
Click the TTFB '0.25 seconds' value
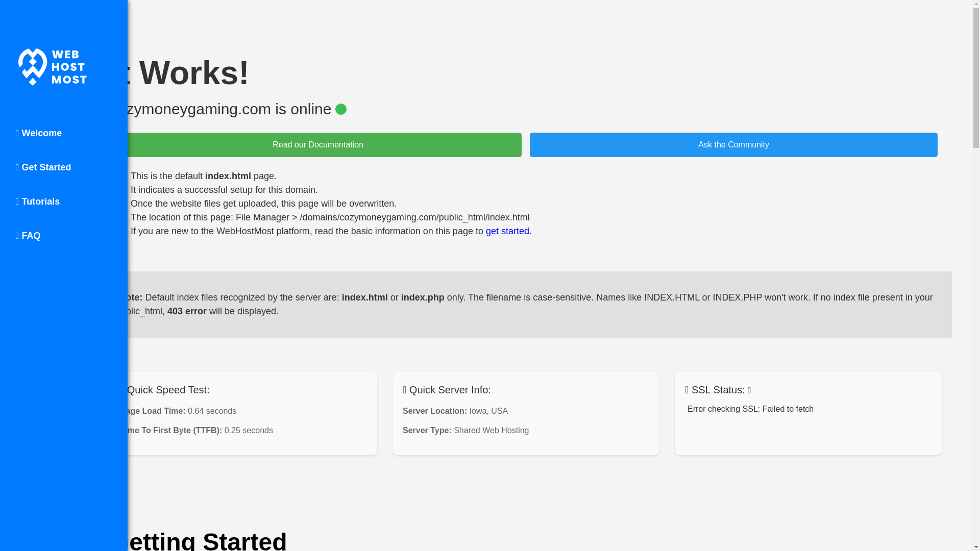point(249,431)
